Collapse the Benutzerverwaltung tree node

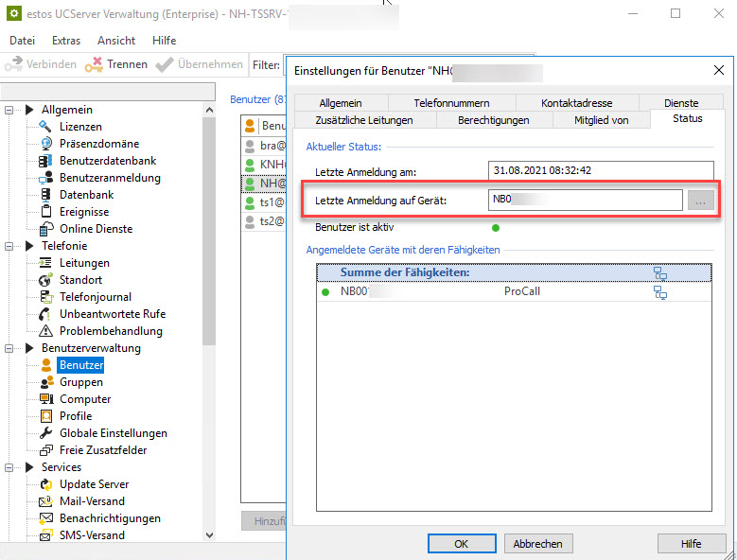[11, 348]
